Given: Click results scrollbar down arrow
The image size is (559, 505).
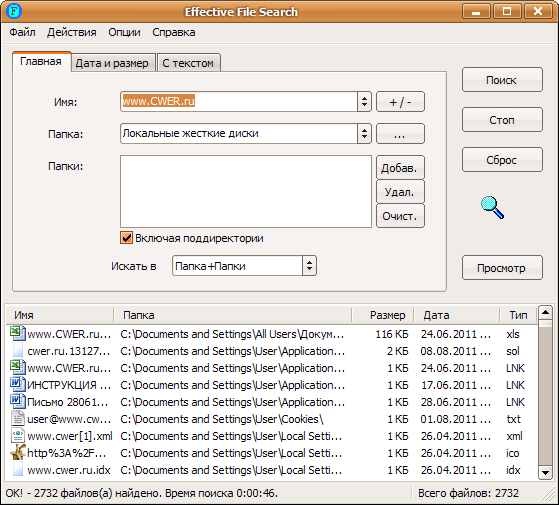Looking at the screenshot, I should [x=545, y=473].
